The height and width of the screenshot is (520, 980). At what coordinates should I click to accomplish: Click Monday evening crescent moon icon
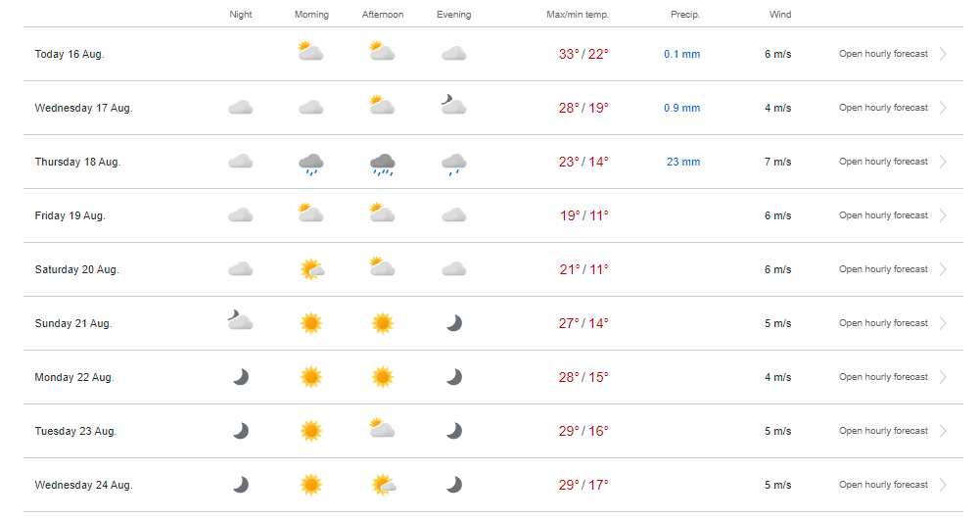pyautogui.click(x=453, y=377)
